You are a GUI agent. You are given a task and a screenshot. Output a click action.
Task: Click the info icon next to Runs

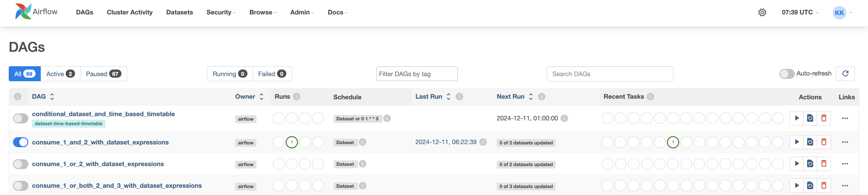click(297, 97)
